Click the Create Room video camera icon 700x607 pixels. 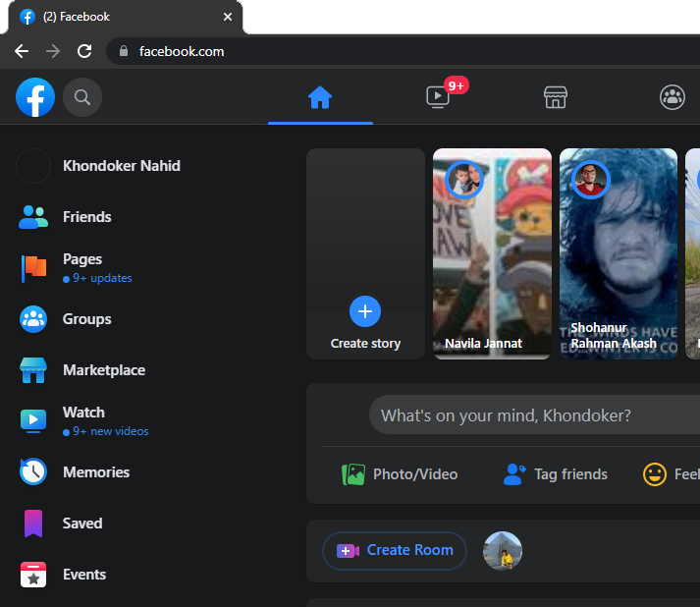[348, 551]
